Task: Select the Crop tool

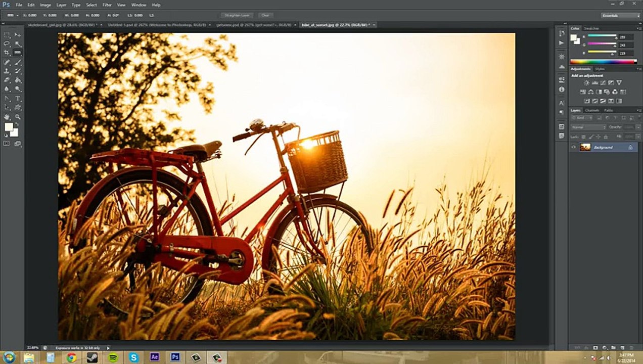Action: (7, 53)
